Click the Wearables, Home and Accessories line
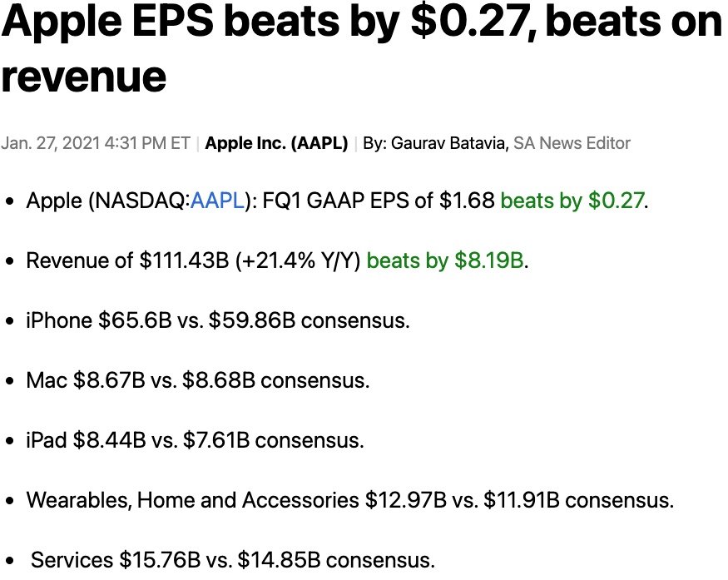 pos(349,500)
